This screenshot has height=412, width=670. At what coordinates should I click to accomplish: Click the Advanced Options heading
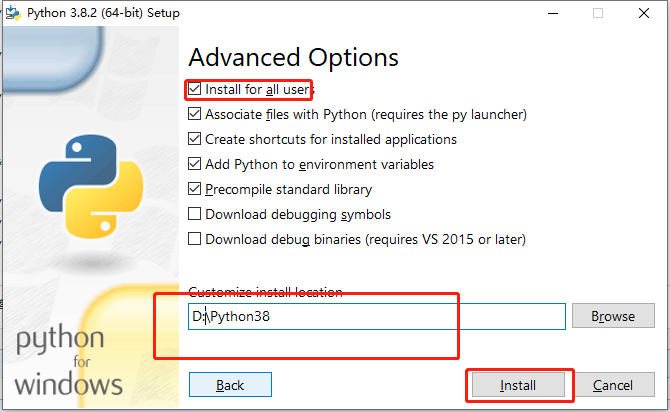pyautogui.click(x=294, y=58)
